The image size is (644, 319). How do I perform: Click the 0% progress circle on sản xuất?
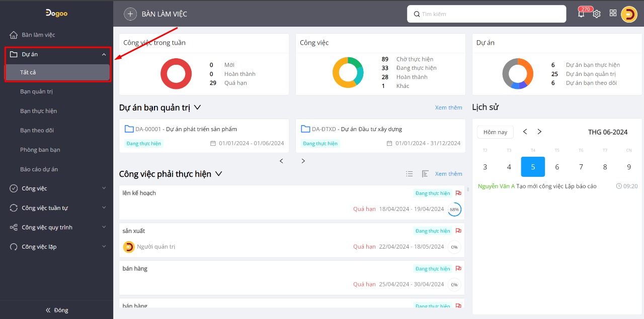[x=454, y=247]
